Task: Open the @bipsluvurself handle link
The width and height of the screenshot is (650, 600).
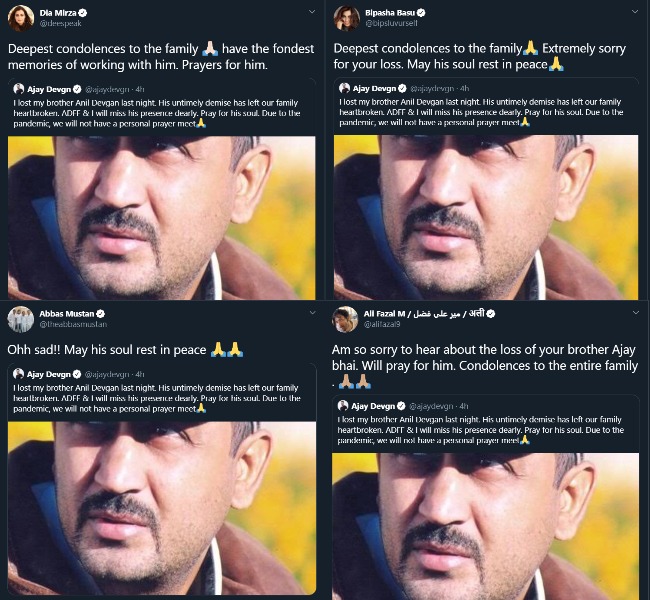Action: click(391, 24)
